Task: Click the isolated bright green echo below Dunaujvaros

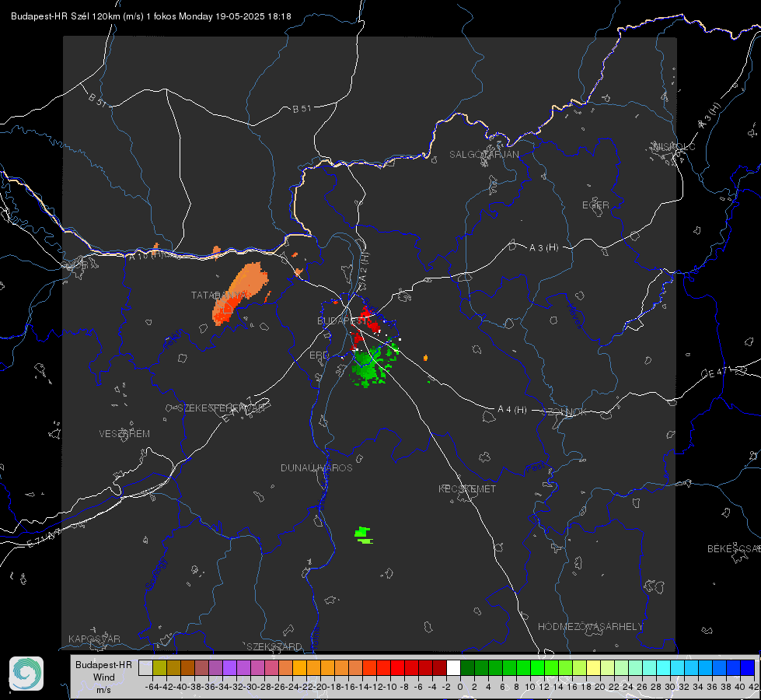Action: 363,534
